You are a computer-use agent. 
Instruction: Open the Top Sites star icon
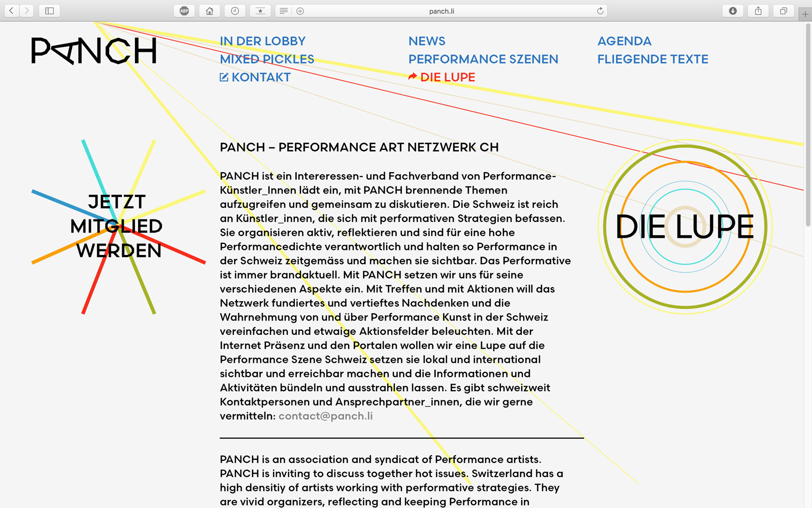pos(260,11)
